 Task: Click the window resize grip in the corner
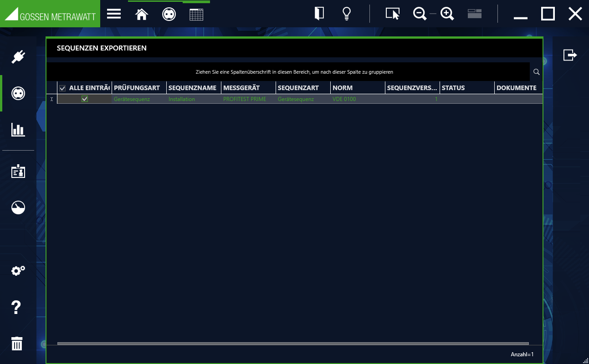585,360
